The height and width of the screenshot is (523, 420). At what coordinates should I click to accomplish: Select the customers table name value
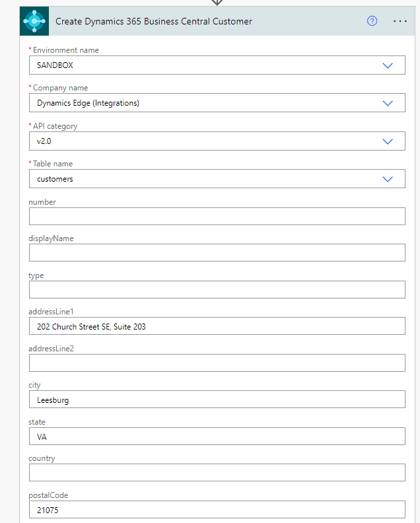pyautogui.click(x=55, y=179)
